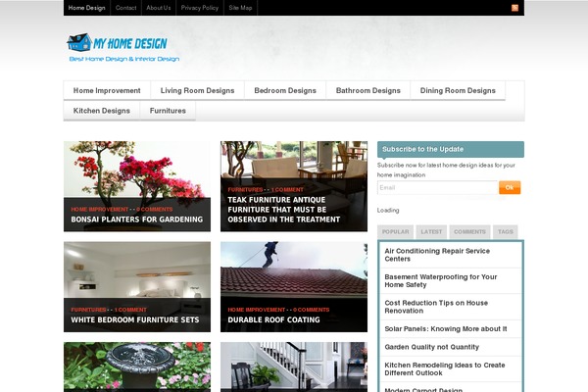
Task: Switch to the Tags tab
Action: [x=505, y=232]
